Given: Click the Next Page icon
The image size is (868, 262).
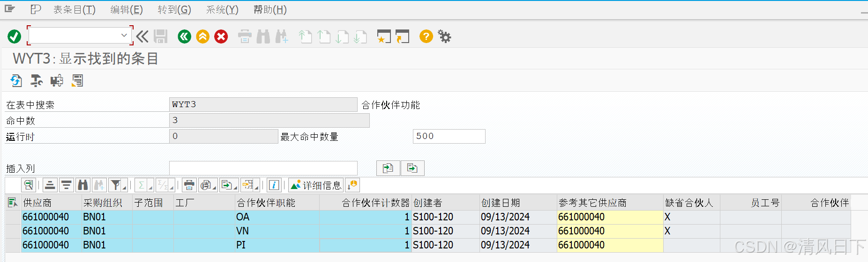Looking at the screenshot, I should (342, 36).
